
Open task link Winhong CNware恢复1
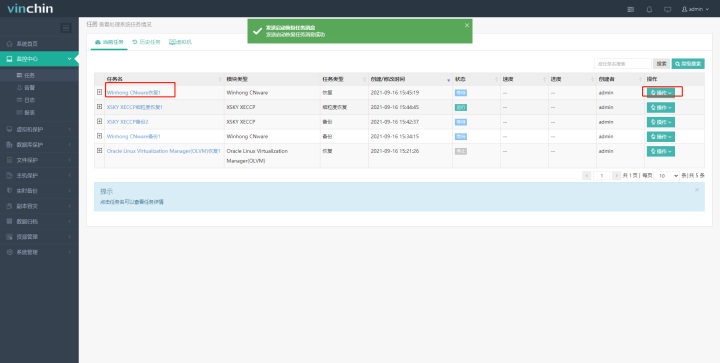point(134,93)
